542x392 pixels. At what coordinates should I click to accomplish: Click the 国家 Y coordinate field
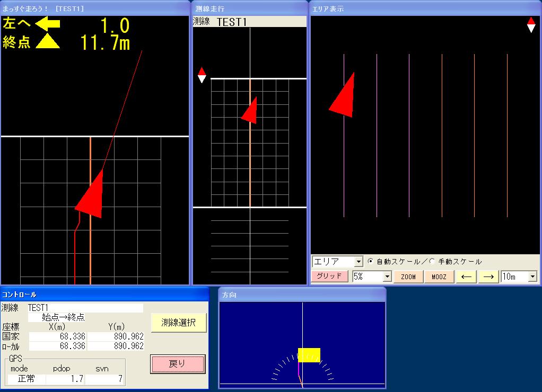point(116,336)
